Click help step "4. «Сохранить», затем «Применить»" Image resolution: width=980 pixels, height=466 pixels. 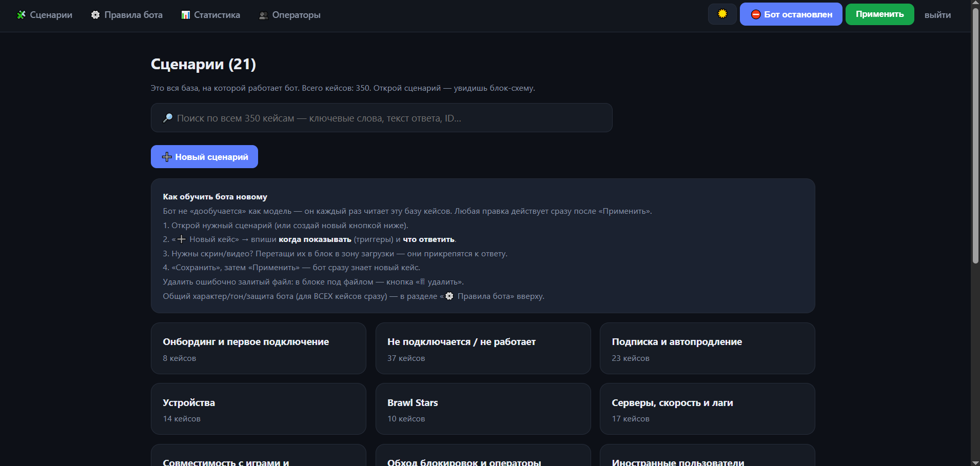point(291,268)
